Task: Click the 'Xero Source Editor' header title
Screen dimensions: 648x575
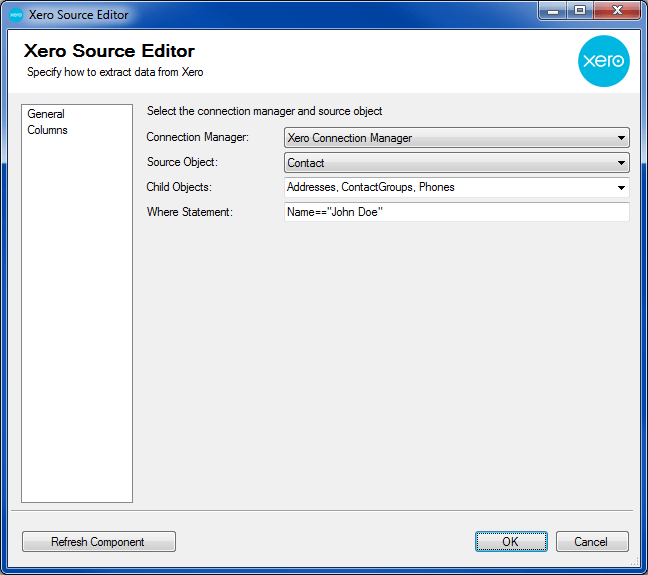Action: [109, 51]
